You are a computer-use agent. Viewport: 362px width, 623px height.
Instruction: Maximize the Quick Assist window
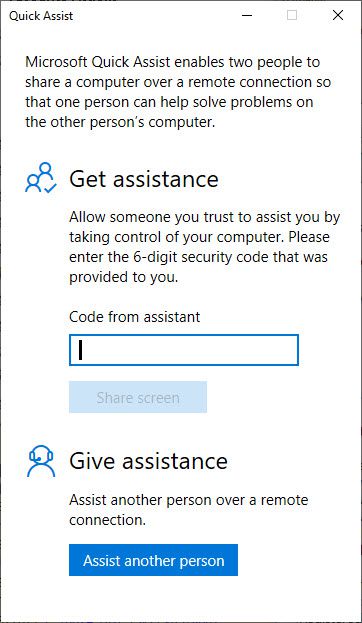(292, 15)
